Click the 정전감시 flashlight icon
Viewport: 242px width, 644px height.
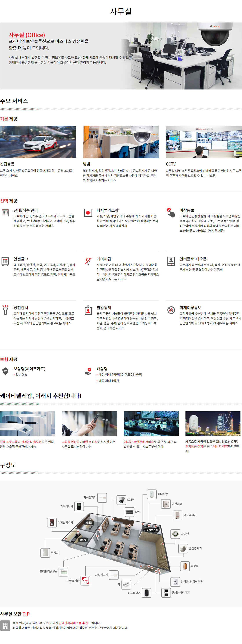[5, 310]
